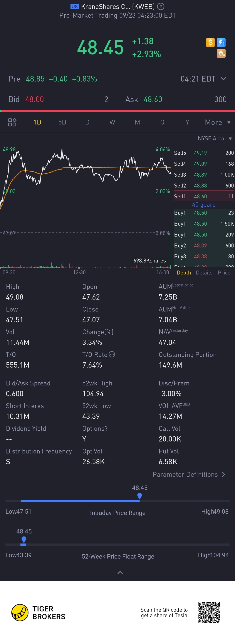235x644 pixels.
Task: Switch to the Depth tab
Action: (184, 273)
